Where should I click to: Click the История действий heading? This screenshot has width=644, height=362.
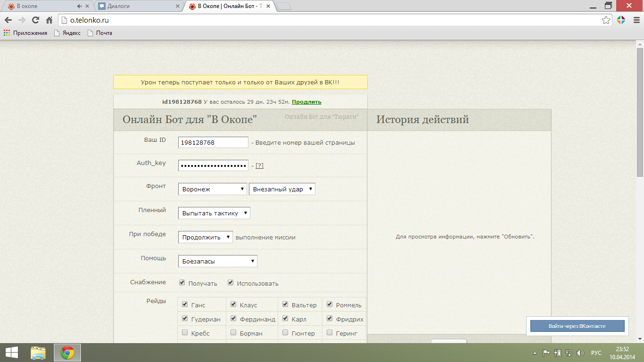(422, 119)
